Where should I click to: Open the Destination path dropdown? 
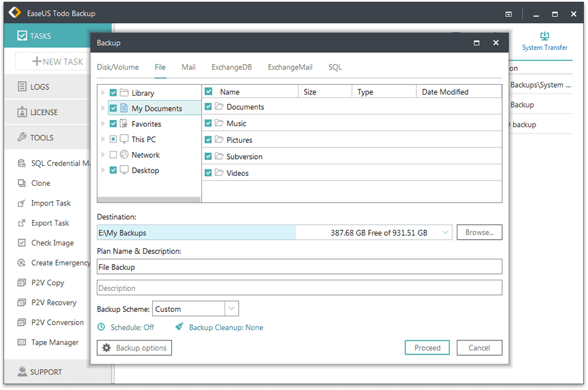pyautogui.click(x=445, y=232)
